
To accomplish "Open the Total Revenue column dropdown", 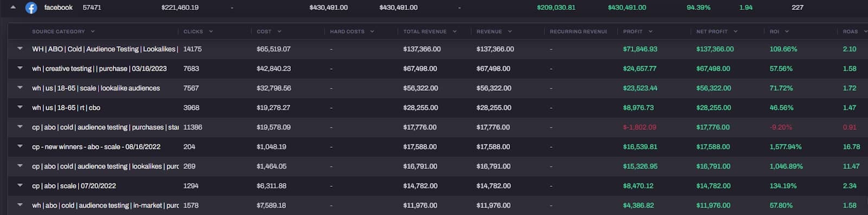I will [x=455, y=31].
